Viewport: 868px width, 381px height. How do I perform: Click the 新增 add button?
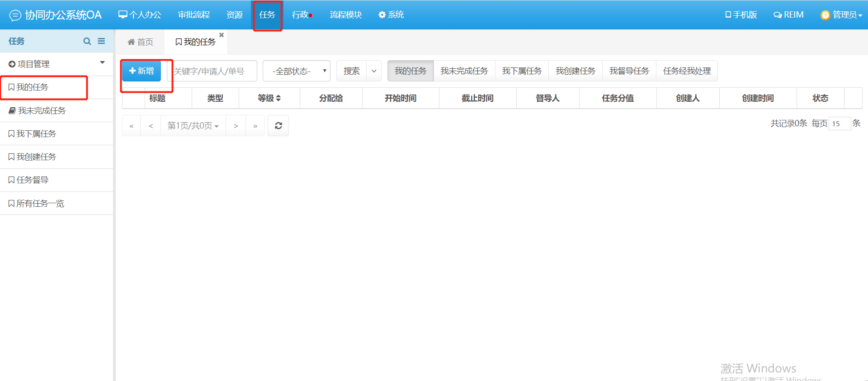click(x=142, y=71)
